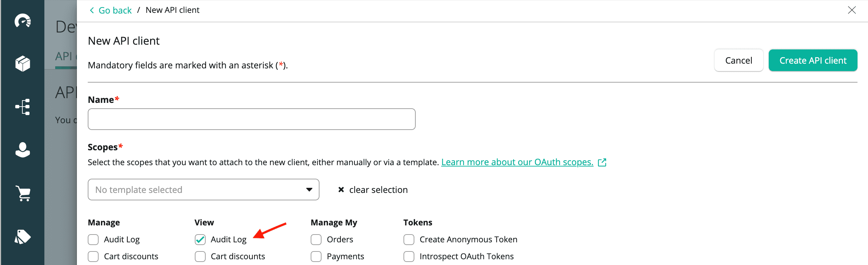Tick the View Cart discounts checkbox
This screenshot has width=868, height=265.
click(x=200, y=257)
